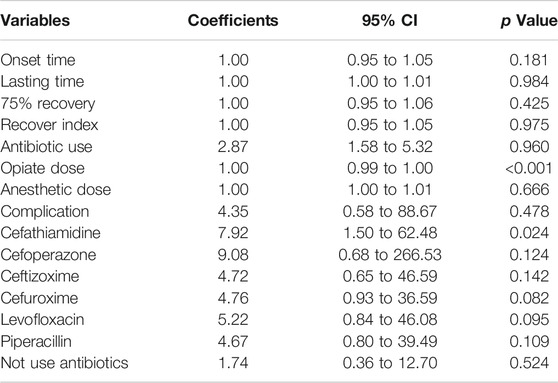Click the 95% CI column header
Viewport: 558px width, 383px height.
point(390,20)
